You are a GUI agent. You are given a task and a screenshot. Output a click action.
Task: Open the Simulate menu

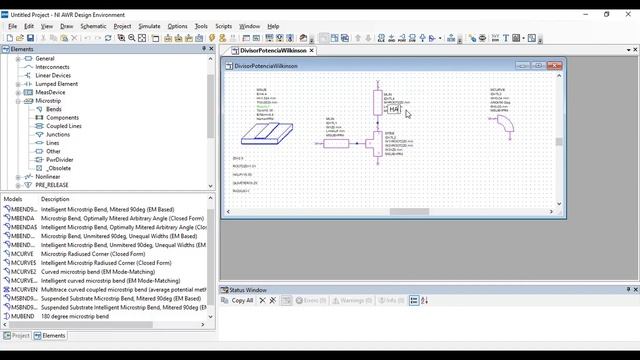click(149, 26)
